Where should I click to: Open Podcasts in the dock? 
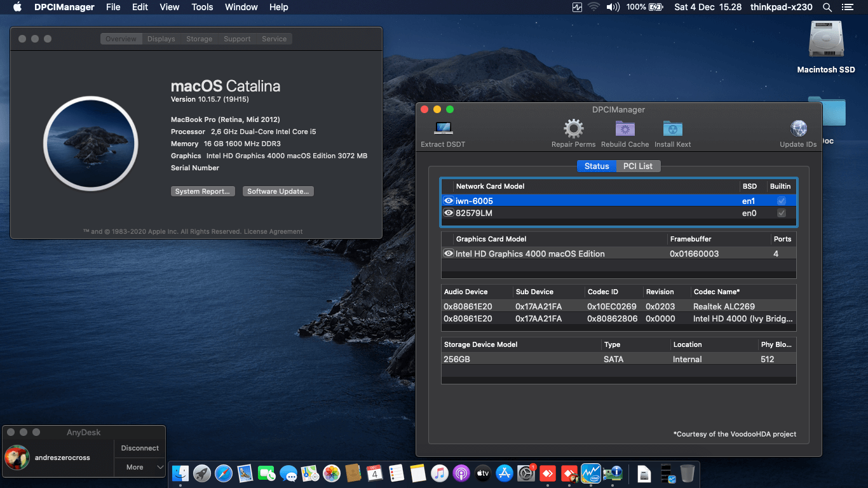click(461, 473)
